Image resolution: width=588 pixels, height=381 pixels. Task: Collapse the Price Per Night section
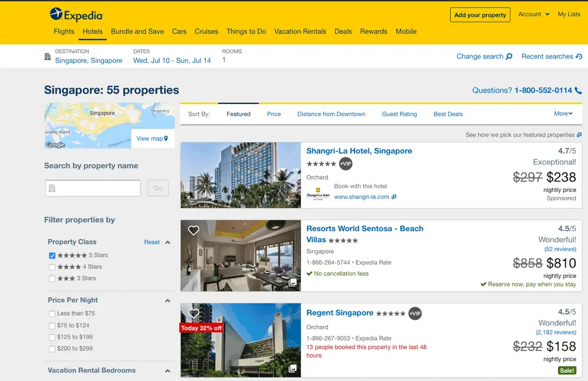tap(167, 300)
